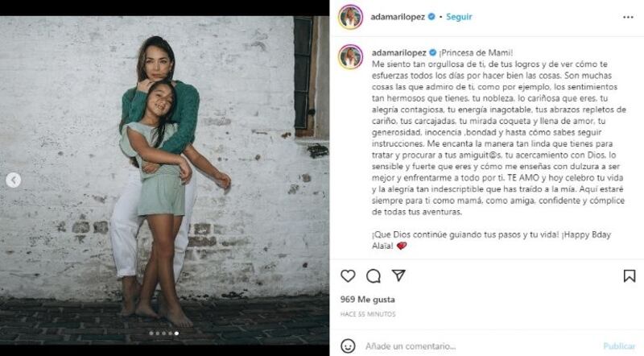Select the last carousel dot indicator
Screen dimensions: 644x356
pyautogui.click(x=176, y=333)
